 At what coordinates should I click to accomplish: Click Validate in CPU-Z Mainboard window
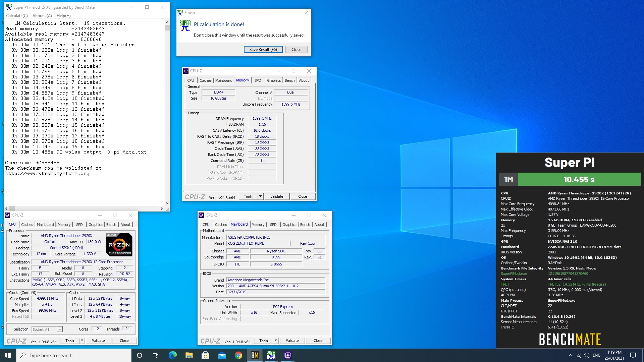click(x=292, y=341)
